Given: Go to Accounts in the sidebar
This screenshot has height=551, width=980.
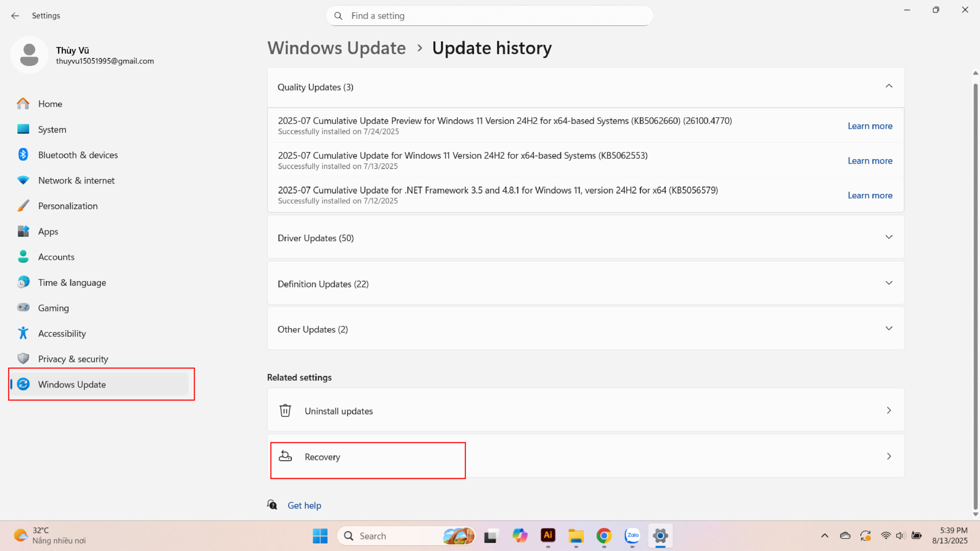Looking at the screenshot, I should 56,257.
